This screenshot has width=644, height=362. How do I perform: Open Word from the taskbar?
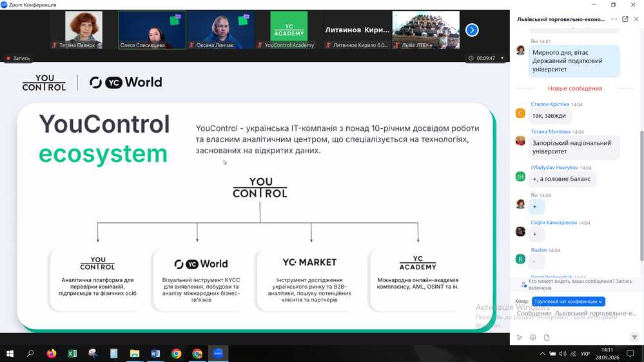[155, 354]
